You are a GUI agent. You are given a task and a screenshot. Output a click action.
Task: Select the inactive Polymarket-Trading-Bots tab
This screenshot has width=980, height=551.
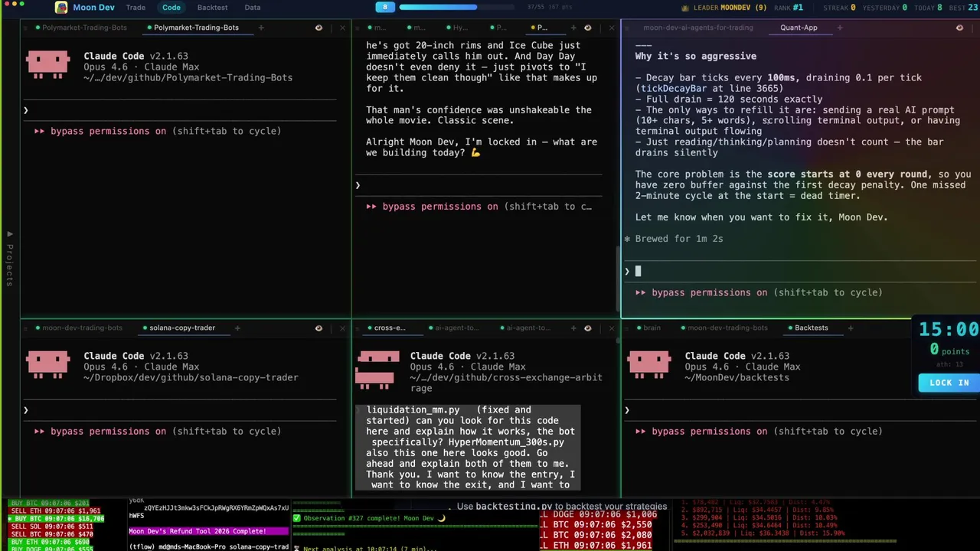click(x=80, y=28)
